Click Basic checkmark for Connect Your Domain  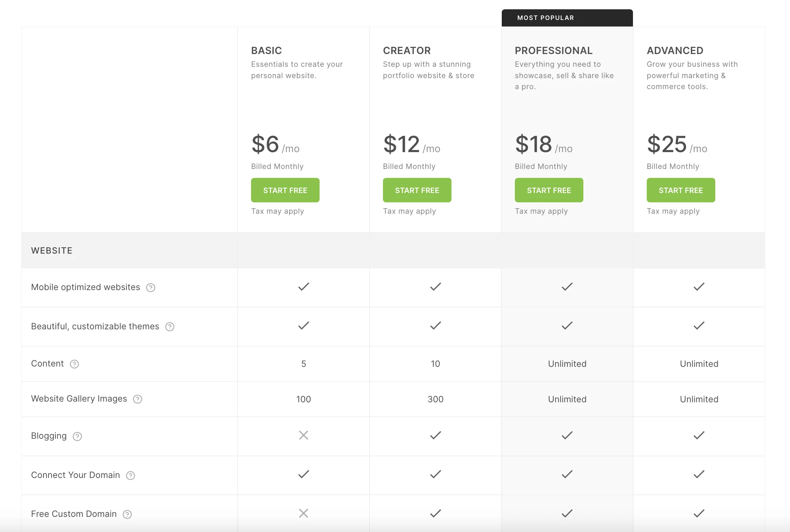coord(304,474)
